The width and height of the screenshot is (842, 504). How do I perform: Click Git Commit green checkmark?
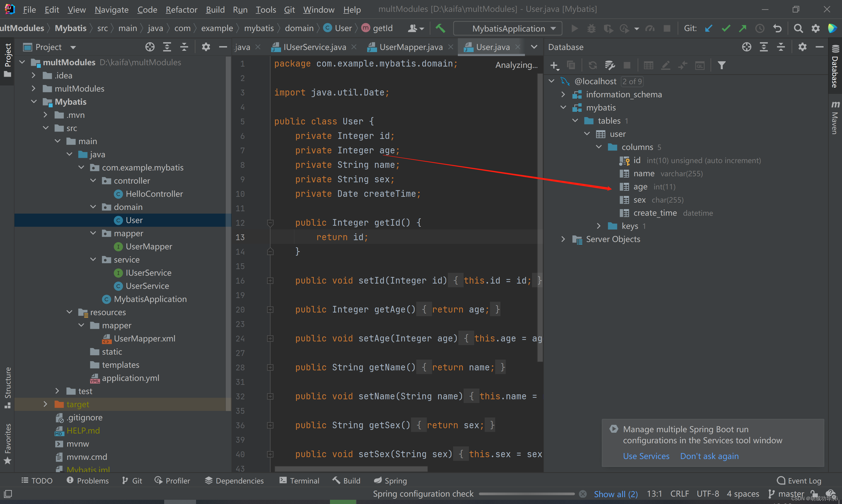click(726, 28)
